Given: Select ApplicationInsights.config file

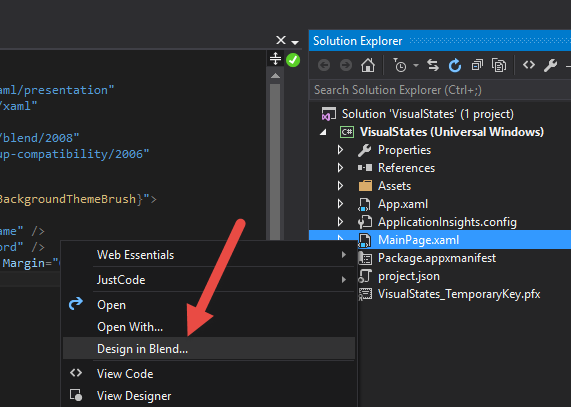Looking at the screenshot, I should click(x=447, y=222).
